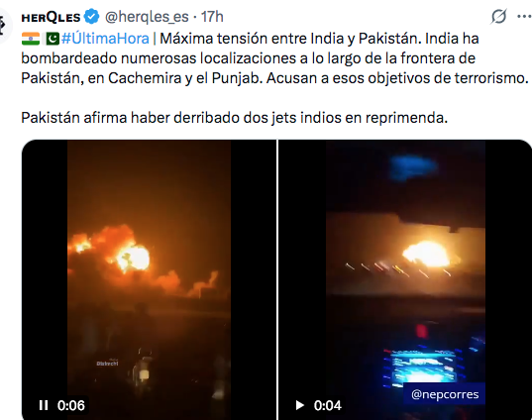This screenshot has height=420, width=532.
Task: Click the sentence about derribado dos jets
Action: coord(235,118)
